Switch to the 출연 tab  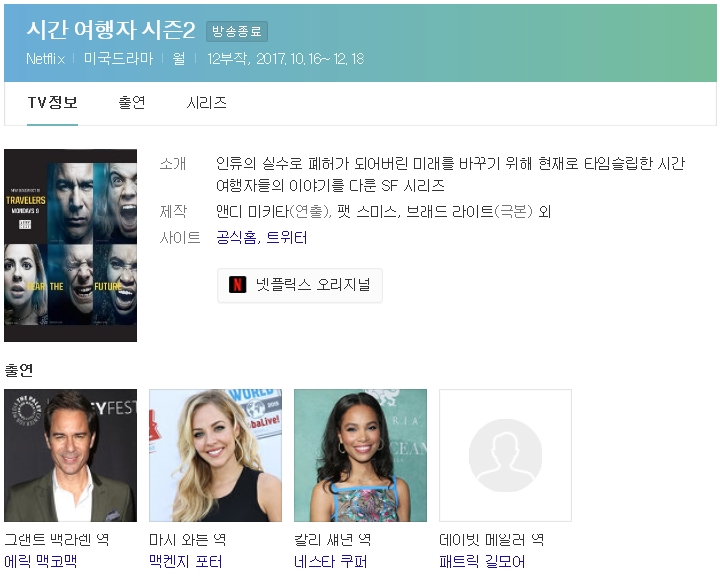click(x=131, y=103)
